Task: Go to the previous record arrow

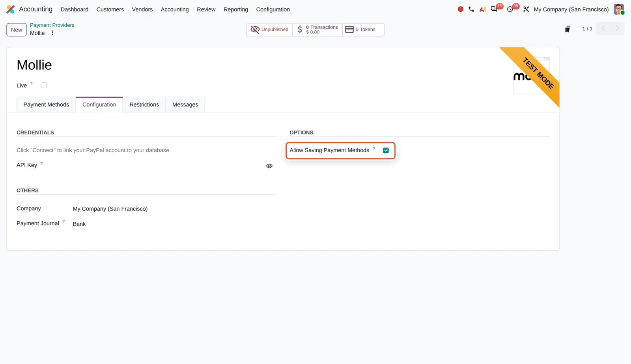Action: (603, 28)
